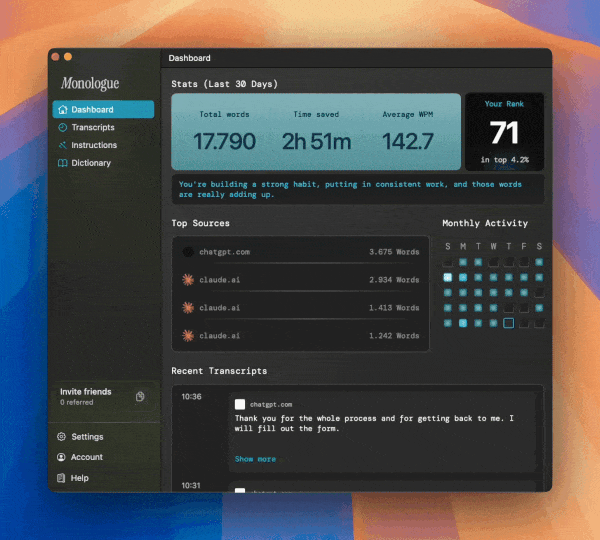This screenshot has height=540, width=600.
Task: Click the yellow minimize window button
Action: pos(68,57)
